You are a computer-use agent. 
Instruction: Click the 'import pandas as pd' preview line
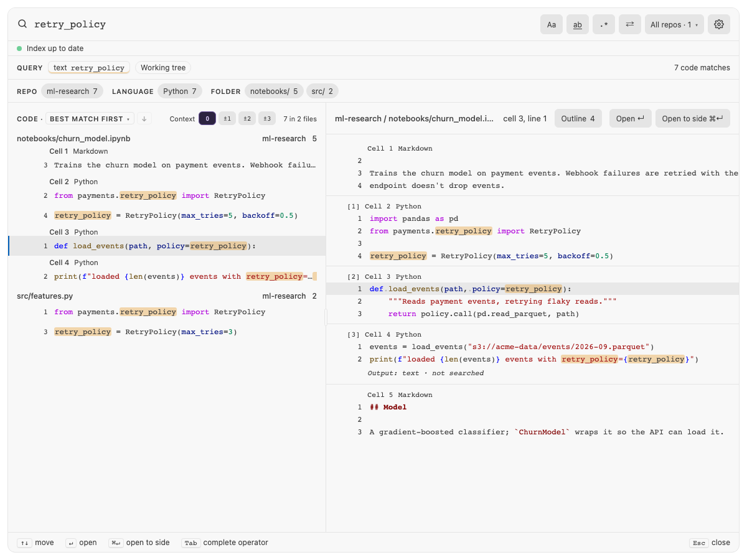point(414,219)
